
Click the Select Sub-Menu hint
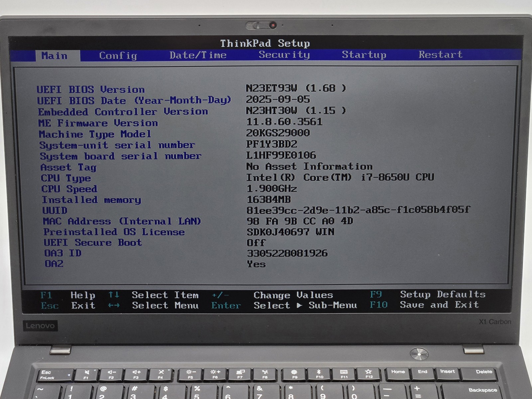305,305
